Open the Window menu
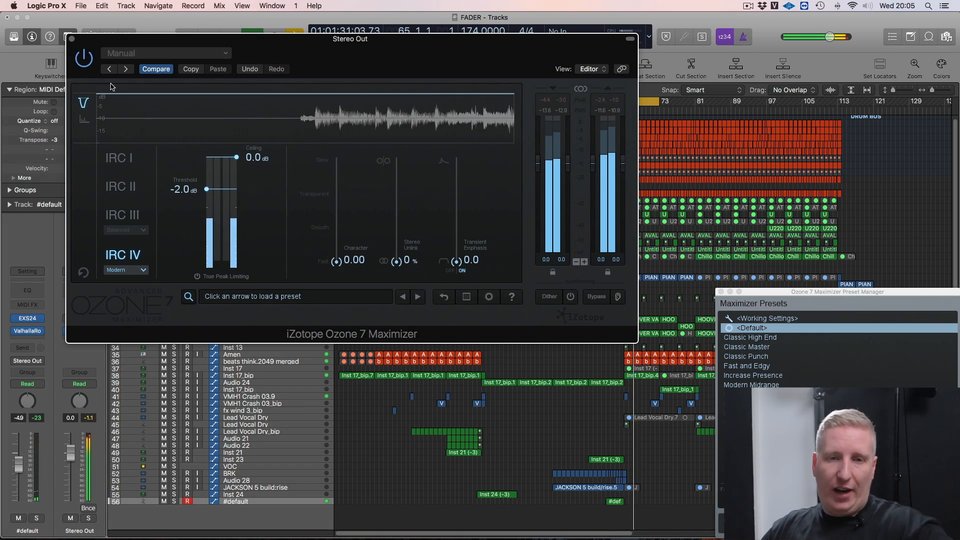This screenshot has height=540, width=960. coord(272,6)
